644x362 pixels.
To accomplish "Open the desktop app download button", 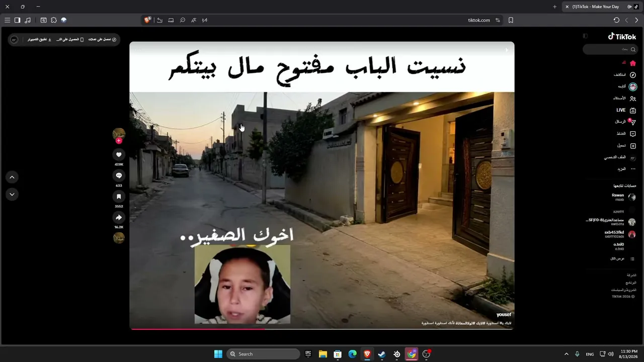I will tap(39, 39).
